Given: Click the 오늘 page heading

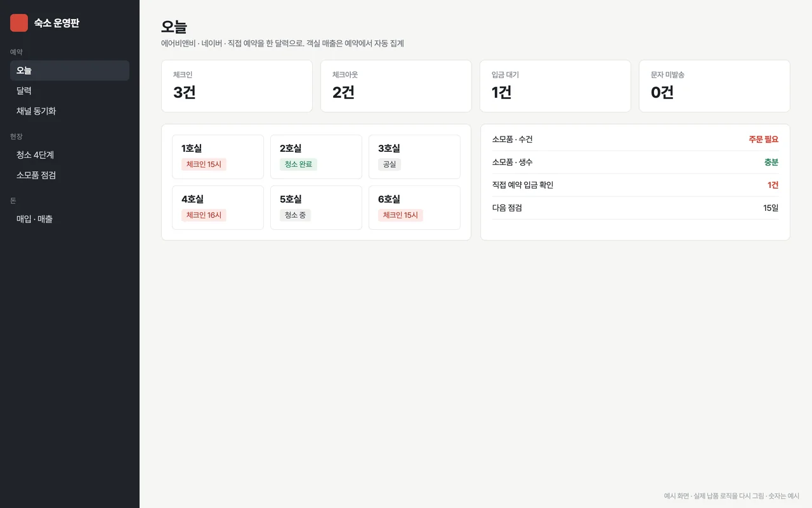Looking at the screenshot, I should (174, 27).
